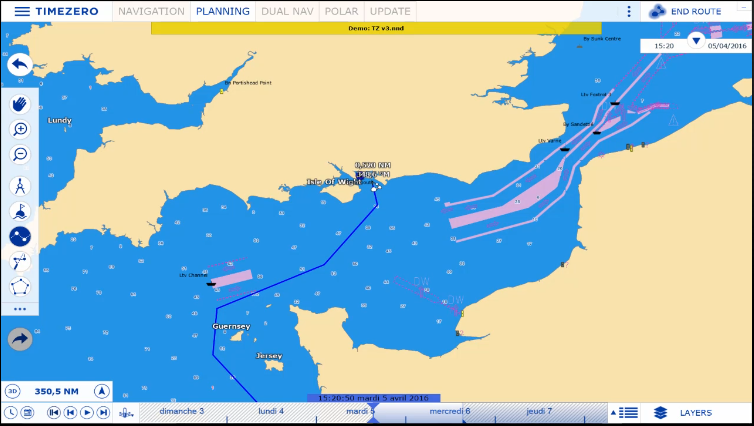
Task: Toggle the tide animation icon
Action: [x=126, y=413]
